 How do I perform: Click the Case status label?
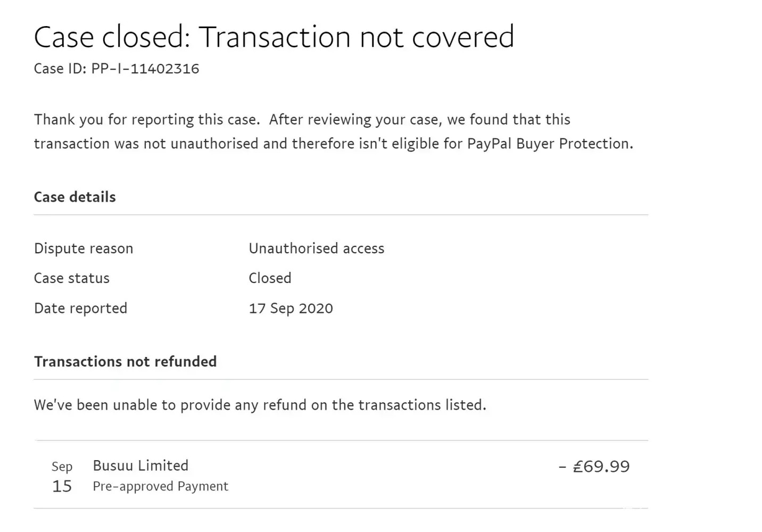72,278
